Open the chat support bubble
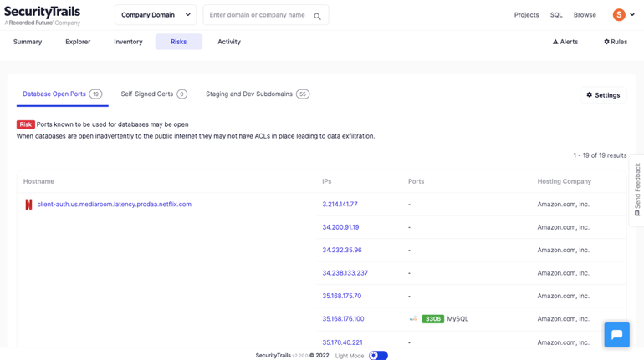The image size is (644, 360). 616,335
